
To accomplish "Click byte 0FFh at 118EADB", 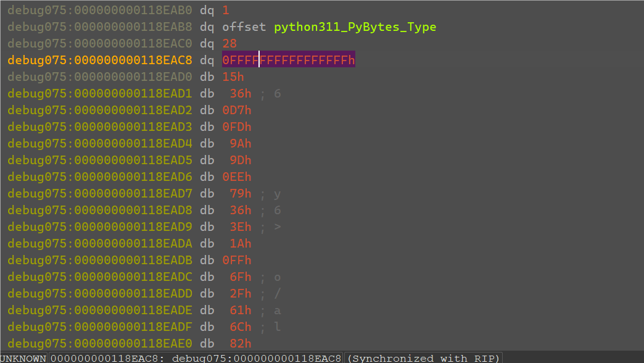I will [237, 261].
